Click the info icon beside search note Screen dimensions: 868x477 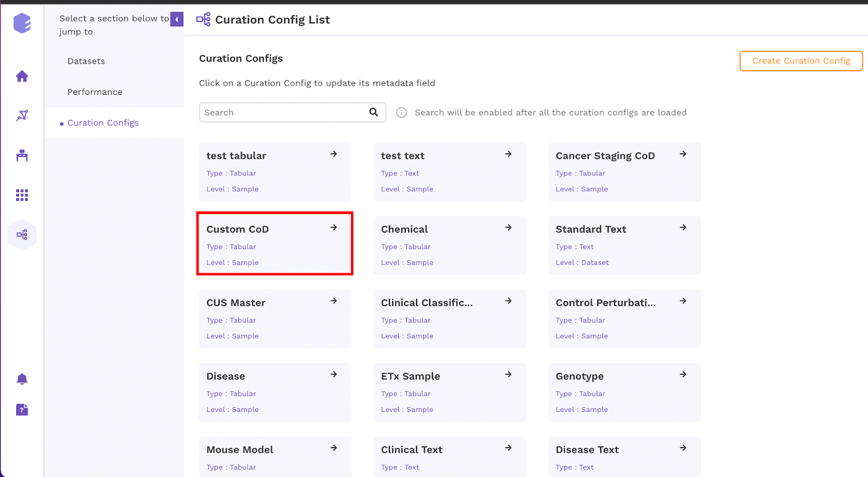coord(401,112)
